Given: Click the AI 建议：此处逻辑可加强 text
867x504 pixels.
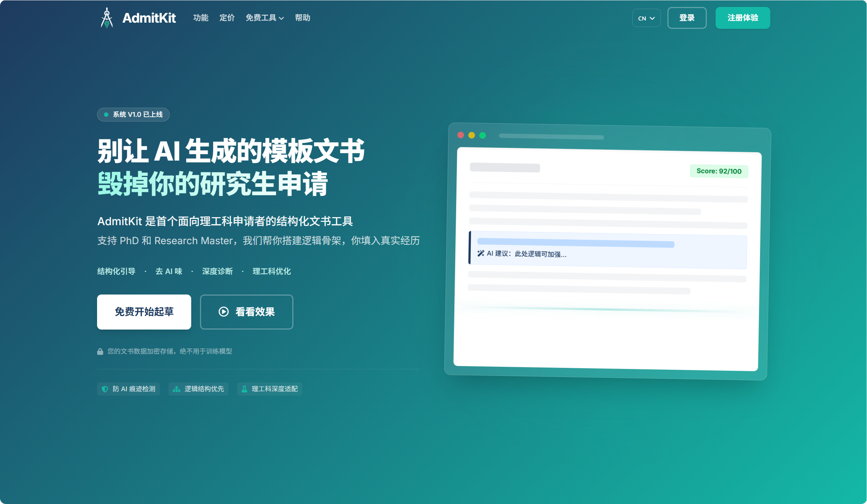Looking at the screenshot, I should [x=527, y=254].
